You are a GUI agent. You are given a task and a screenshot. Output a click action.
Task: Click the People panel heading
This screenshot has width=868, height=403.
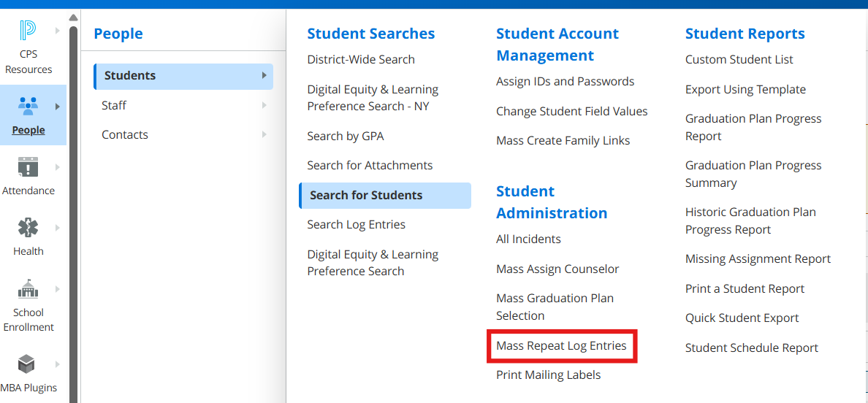118,34
